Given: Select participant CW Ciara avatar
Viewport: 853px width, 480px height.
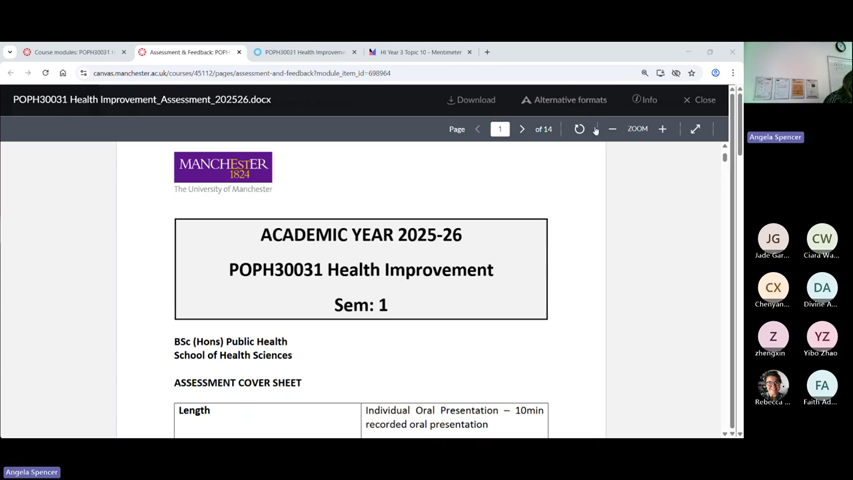Looking at the screenshot, I should (x=822, y=238).
